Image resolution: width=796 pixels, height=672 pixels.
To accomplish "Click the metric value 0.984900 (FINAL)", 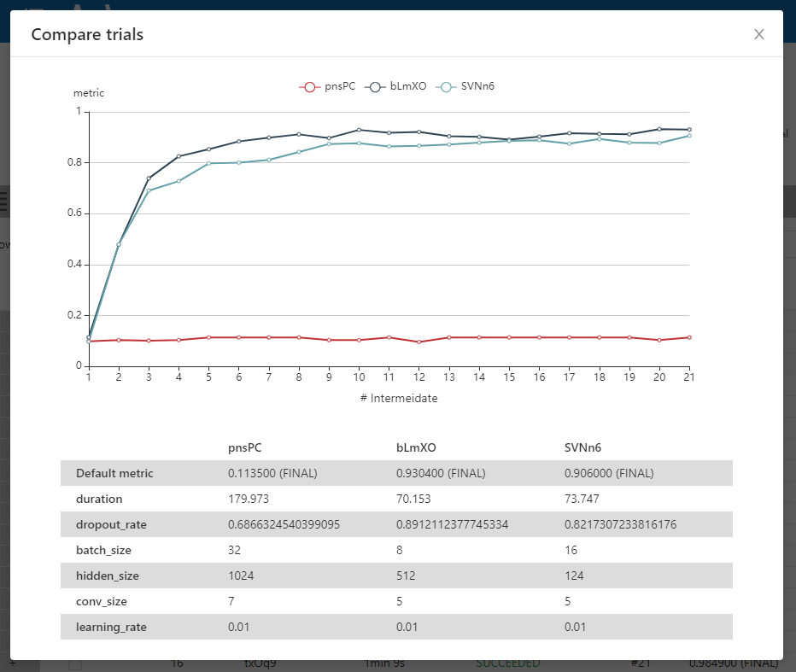I will tap(735, 662).
